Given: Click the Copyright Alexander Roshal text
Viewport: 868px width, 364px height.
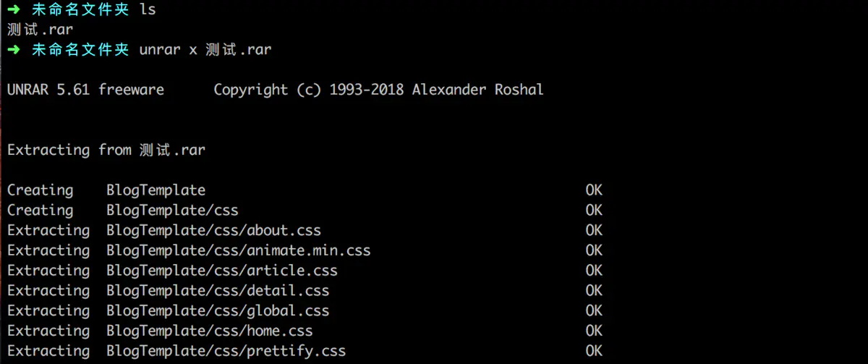Looking at the screenshot, I should pos(378,90).
